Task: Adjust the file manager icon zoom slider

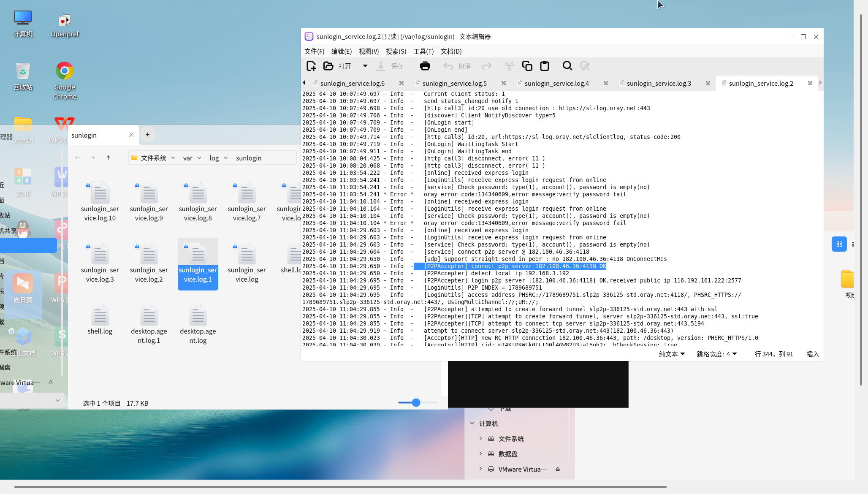Action: [416, 402]
